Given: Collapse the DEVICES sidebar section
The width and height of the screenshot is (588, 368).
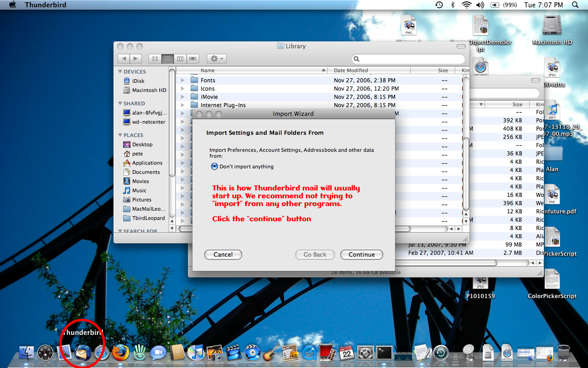Looking at the screenshot, I should click(x=120, y=72).
